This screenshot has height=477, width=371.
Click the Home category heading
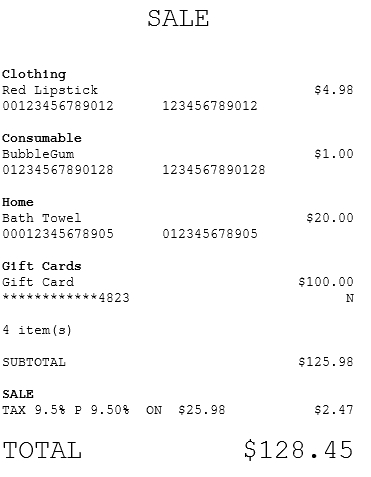coord(18,202)
